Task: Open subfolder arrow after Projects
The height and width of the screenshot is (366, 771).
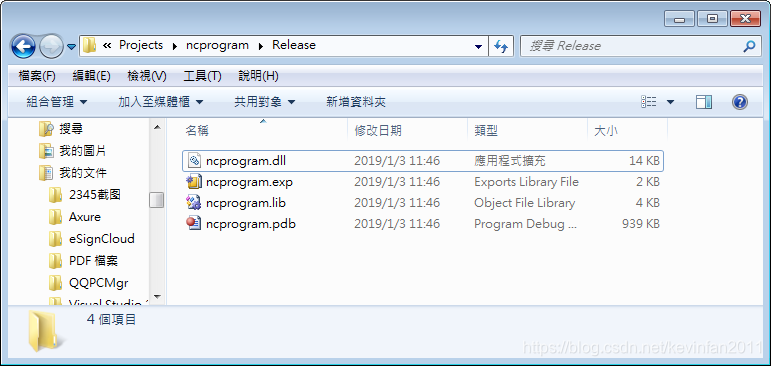Action: coord(175,46)
